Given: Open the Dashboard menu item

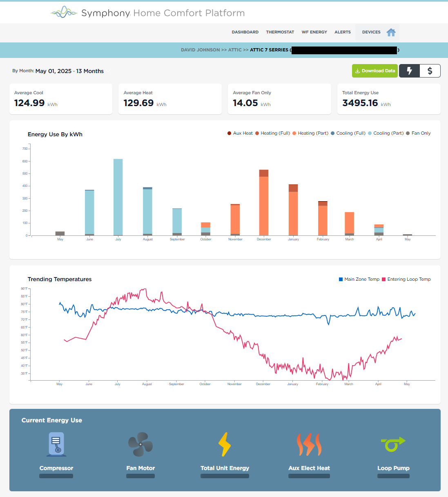Looking at the screenshot, I should pyautogui.click(x=245, y=32).
